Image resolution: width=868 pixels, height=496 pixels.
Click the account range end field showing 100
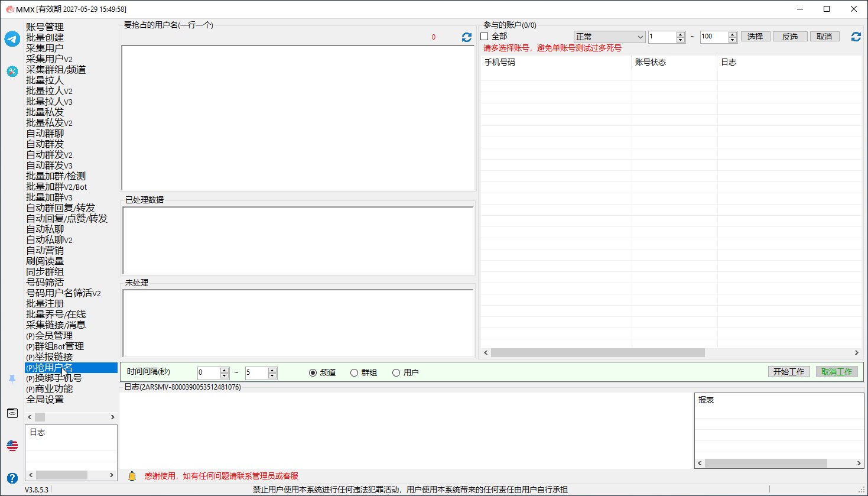(x=714, y=37)
